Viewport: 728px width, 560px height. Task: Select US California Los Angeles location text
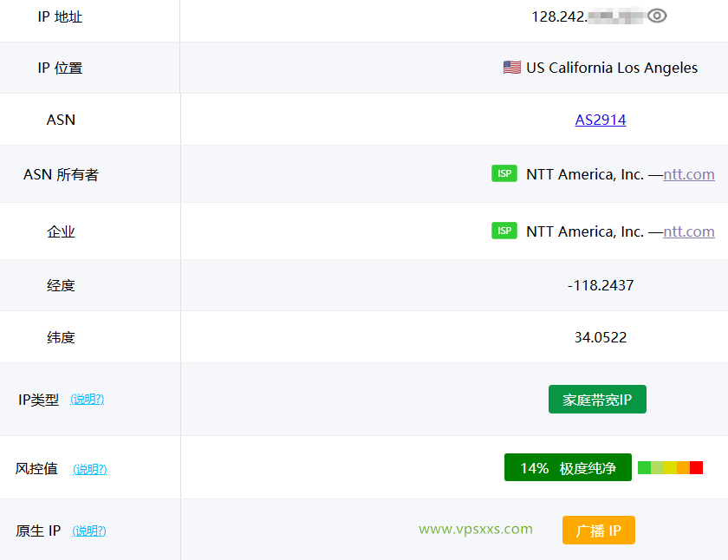(612, 68)
